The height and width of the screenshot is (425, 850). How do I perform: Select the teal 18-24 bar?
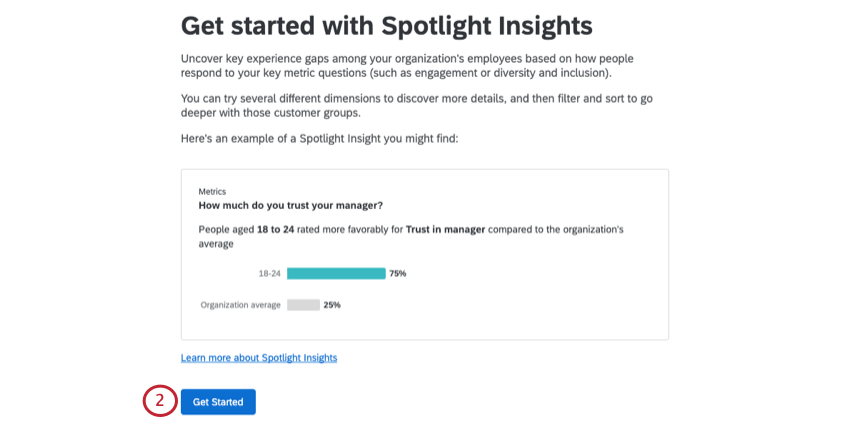(x=336, y=273)
